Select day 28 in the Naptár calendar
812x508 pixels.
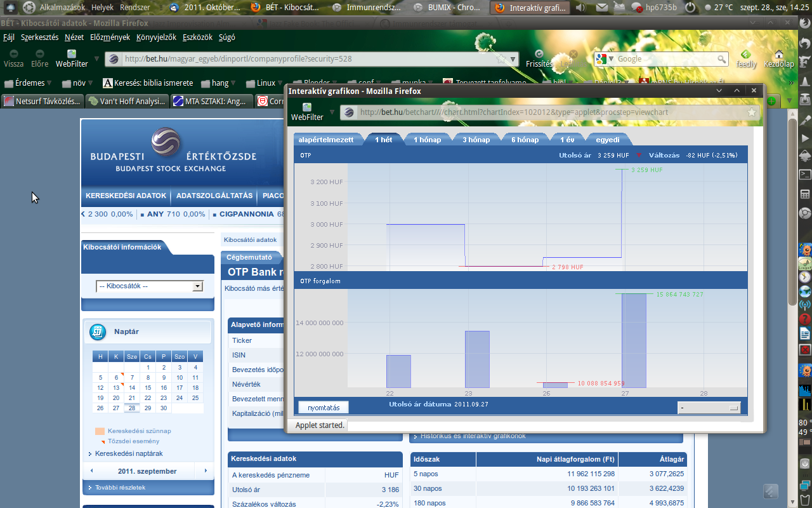pos(132,408)
